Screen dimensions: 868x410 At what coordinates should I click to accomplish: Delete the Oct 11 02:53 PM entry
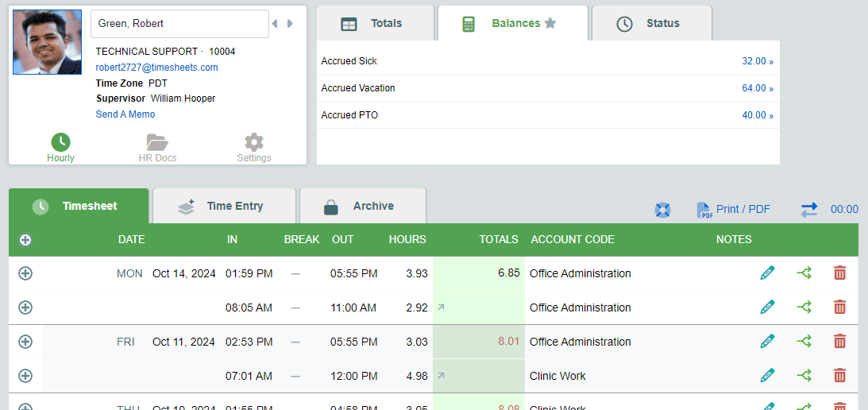pos(839,342)
